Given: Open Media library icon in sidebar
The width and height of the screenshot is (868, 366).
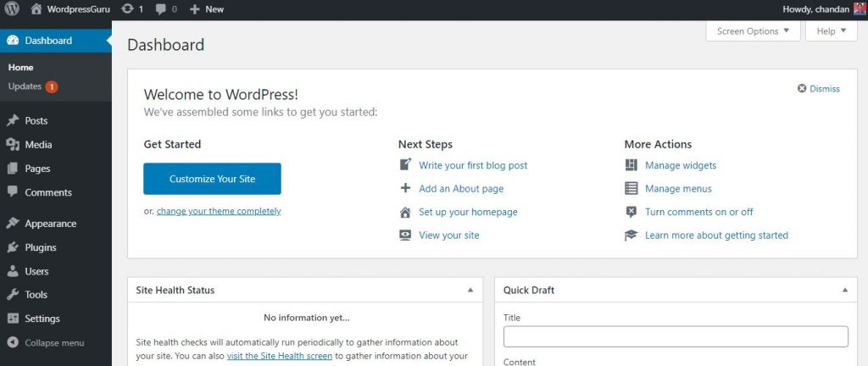Looking at the screenshot, I should tap(13, 145).
